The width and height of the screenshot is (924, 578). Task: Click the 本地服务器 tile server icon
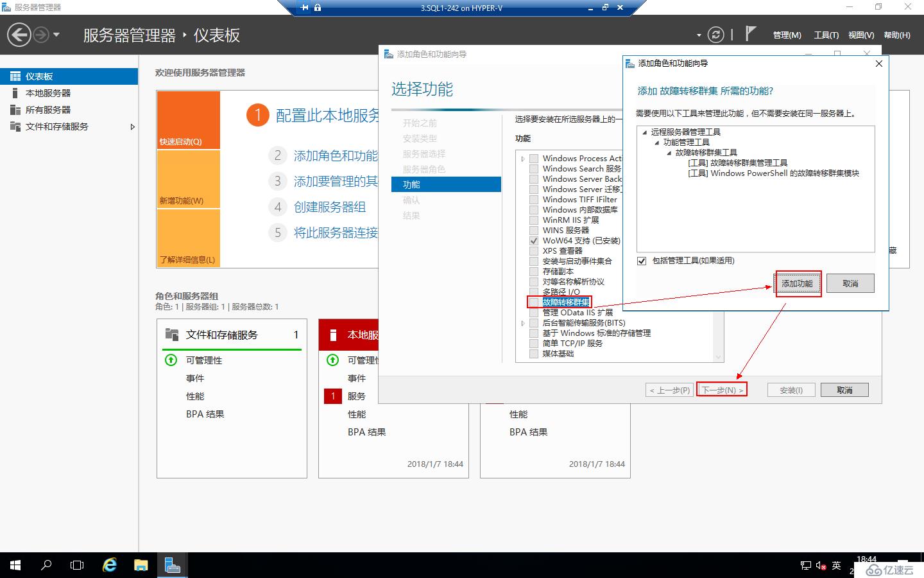click(333, 335)
